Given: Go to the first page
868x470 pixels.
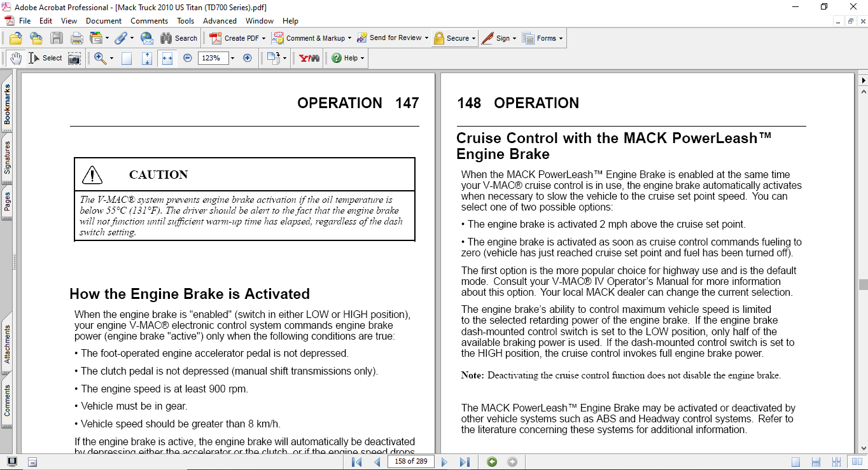Looking at the screenshot, I should [x=356, y=462].
